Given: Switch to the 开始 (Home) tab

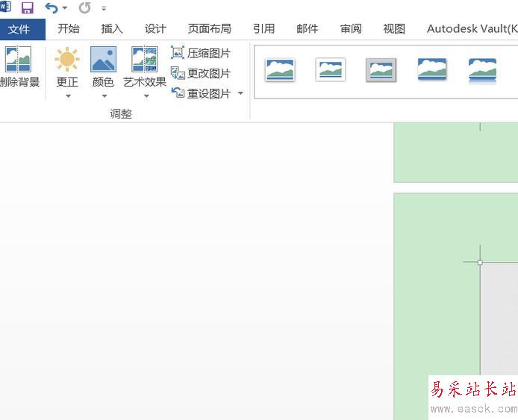Looking at the screenshot, I should (x=69, y=29).
